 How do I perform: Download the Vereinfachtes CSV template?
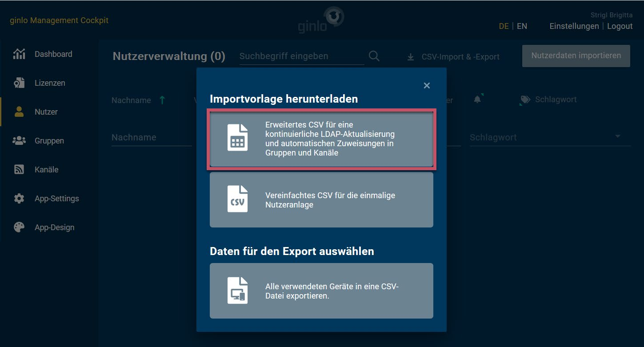321,200
